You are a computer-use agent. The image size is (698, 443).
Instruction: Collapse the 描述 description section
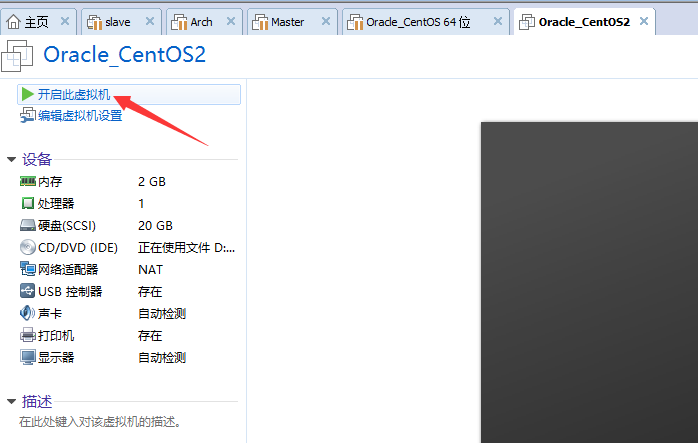[x=12, y=402]
